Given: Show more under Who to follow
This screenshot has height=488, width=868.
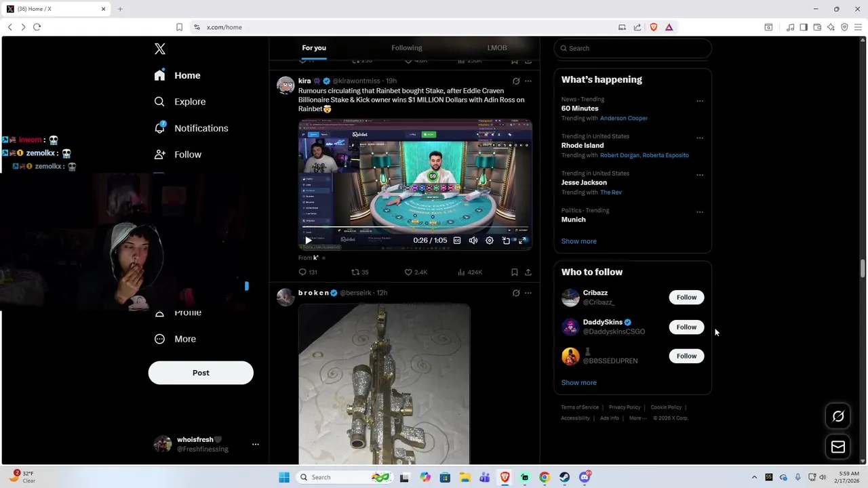Looking at the screenshot, I should pyautogui.click(x=578, y=383).
